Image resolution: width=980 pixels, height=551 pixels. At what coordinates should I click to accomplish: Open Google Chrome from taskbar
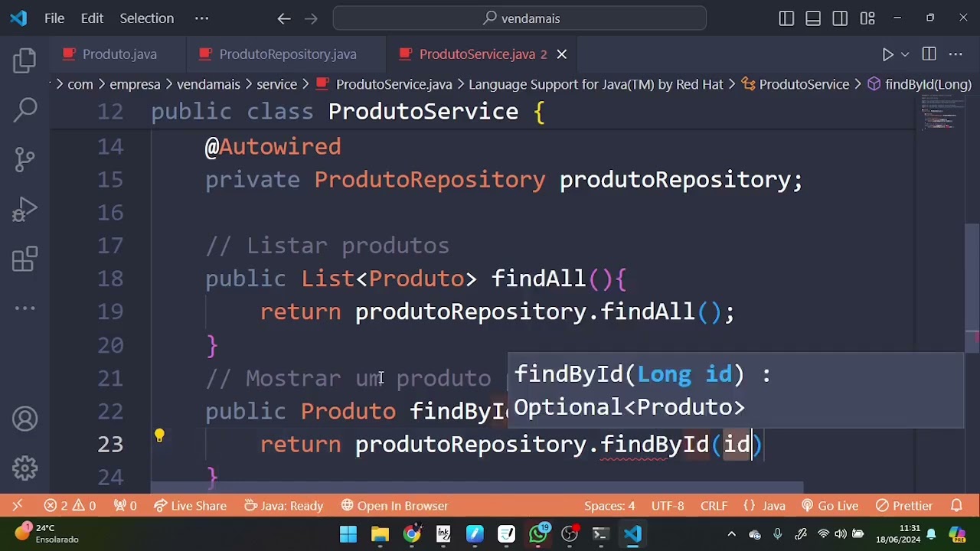tap(412, 534)
